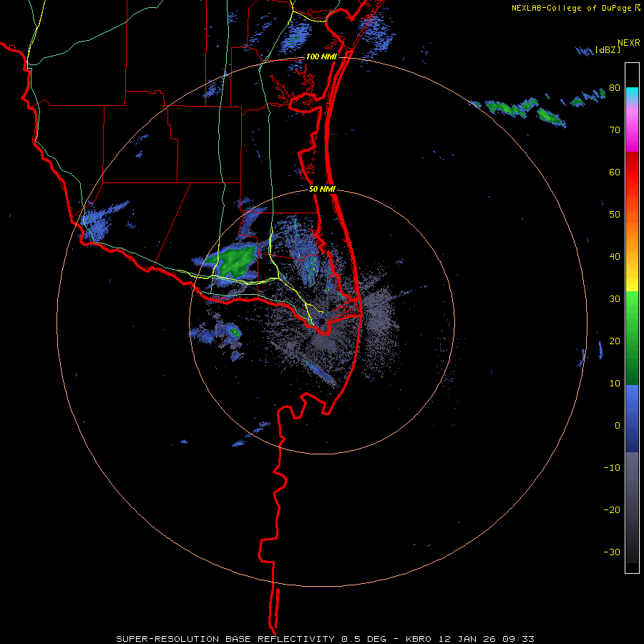The width and height of the screenshot is (644, 644).
Task: Click the "50 NMI" range ring label
Action: click(x=323, y=190)
